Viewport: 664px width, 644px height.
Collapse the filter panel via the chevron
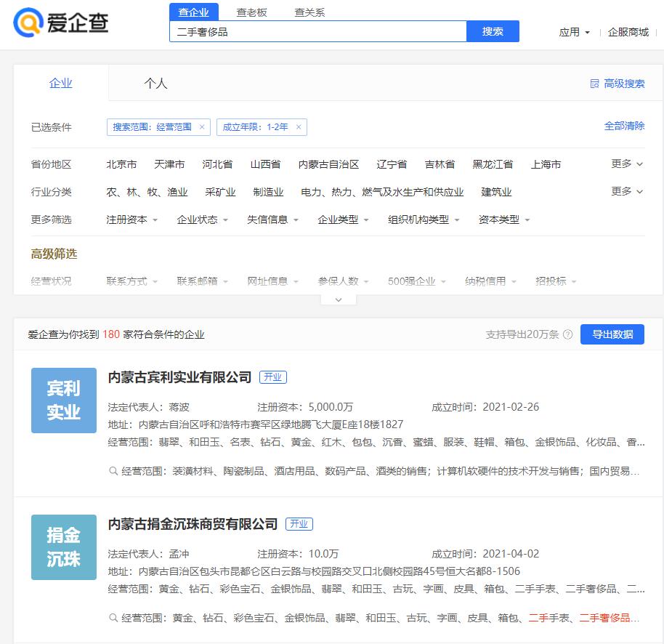click(x=337, y=299)
